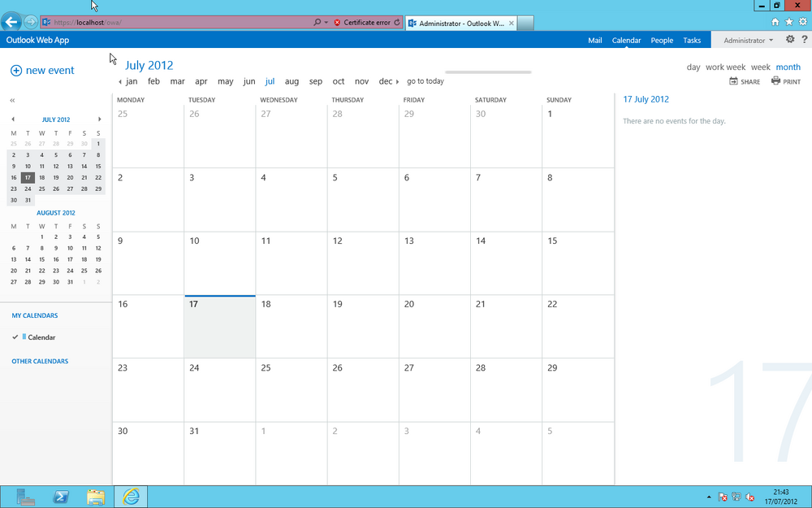The height and width of the screenshot is (508, 812).
Task: Open Server Manager from taskbar
Action: [25, 497]
